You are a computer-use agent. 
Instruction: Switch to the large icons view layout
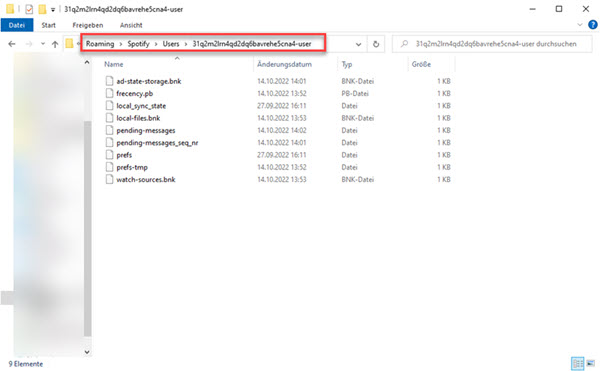(x=591, y=363)
